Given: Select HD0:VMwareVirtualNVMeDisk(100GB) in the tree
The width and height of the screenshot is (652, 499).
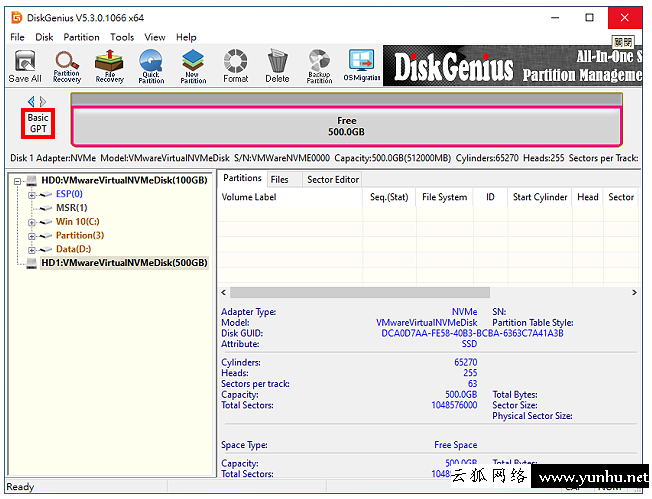Looking at the screenshot, I should coord(124,180).
